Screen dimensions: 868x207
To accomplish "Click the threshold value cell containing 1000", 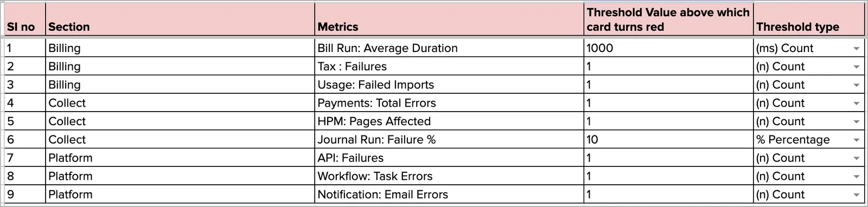I will point(669,48).
